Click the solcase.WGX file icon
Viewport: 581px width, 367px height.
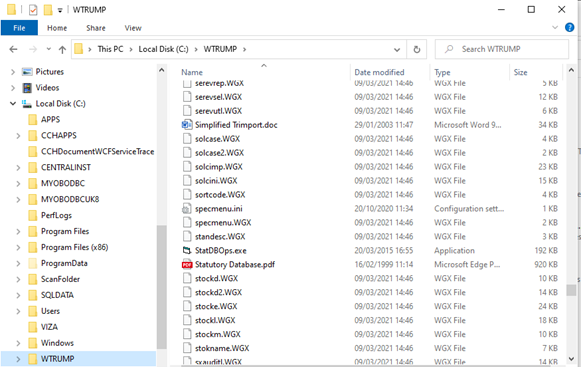[x=187, y=139]
